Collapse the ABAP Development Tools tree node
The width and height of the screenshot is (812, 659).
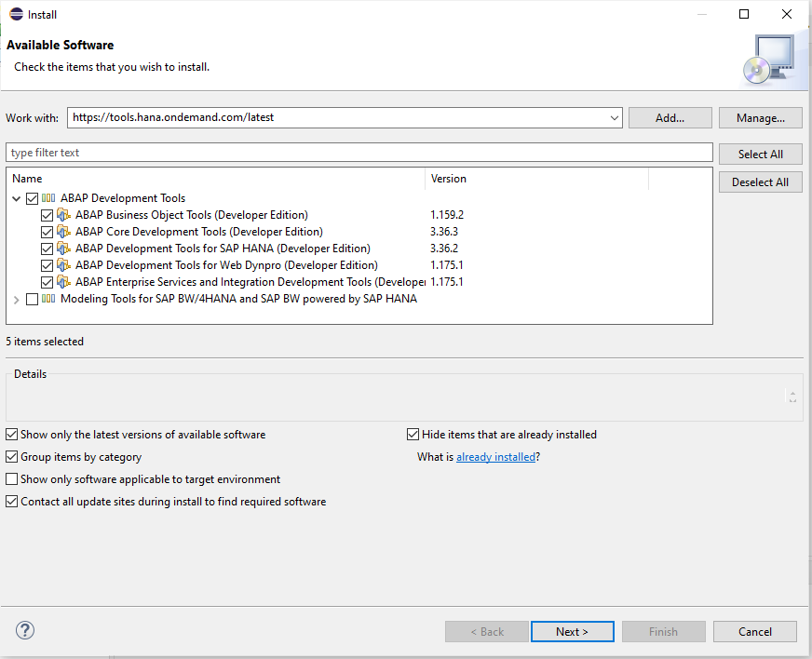coord(17,198)
